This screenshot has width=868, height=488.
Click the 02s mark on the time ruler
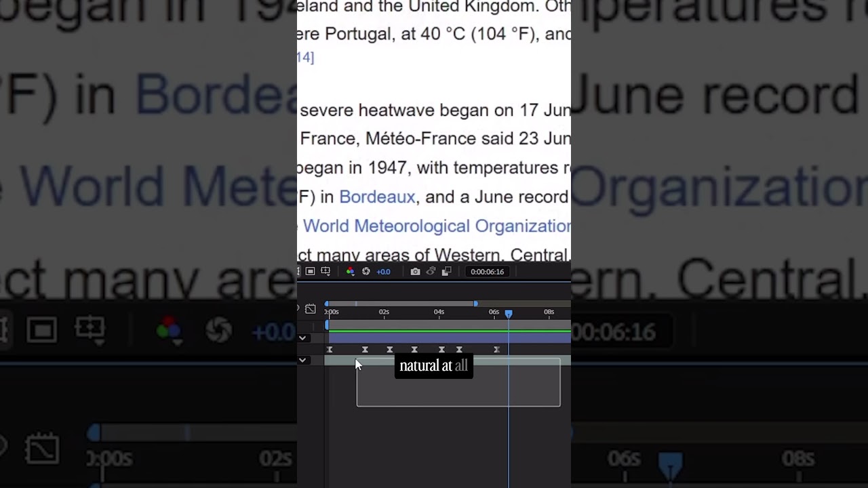(384, 312)
